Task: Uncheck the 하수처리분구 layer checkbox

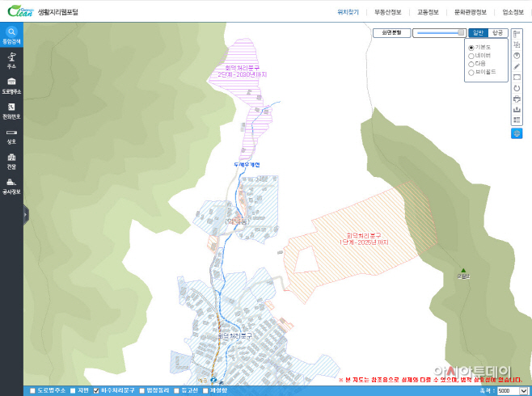Action: point(96,391)
